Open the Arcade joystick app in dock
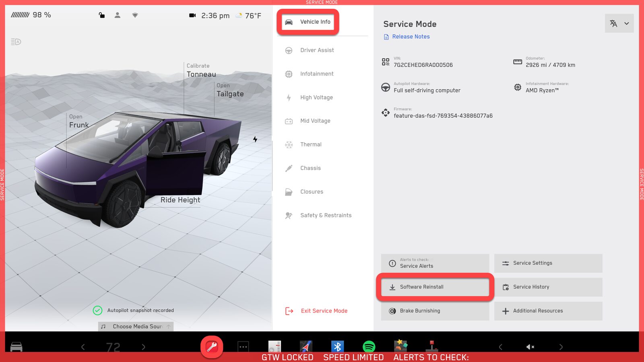 coord(431,347)
